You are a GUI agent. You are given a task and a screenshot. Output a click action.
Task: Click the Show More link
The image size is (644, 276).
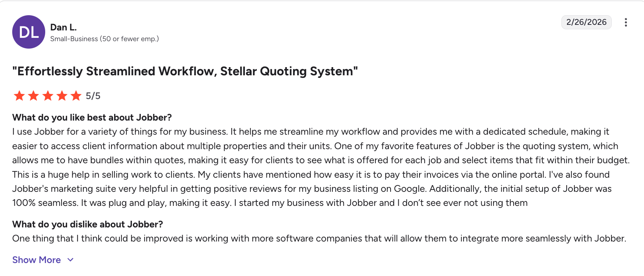(36, 260)
